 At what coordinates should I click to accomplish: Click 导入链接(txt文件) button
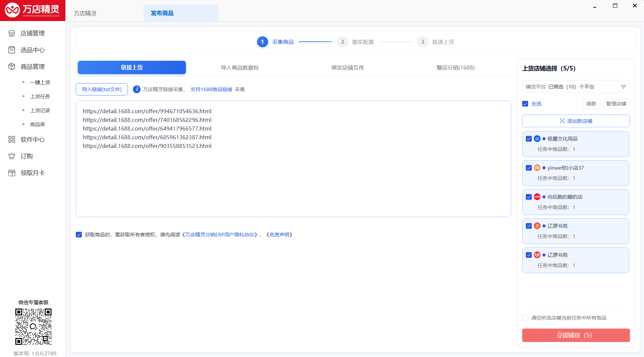click(x=102, y=90)
